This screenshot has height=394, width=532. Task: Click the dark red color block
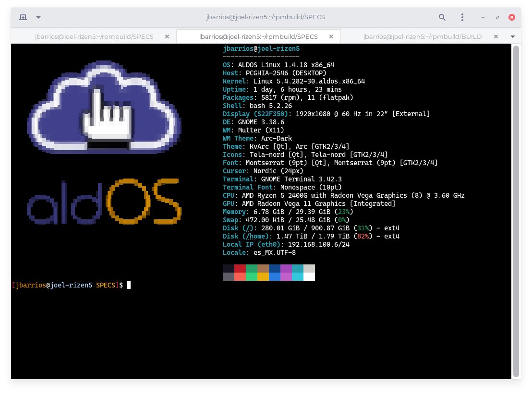coord(240,269)
